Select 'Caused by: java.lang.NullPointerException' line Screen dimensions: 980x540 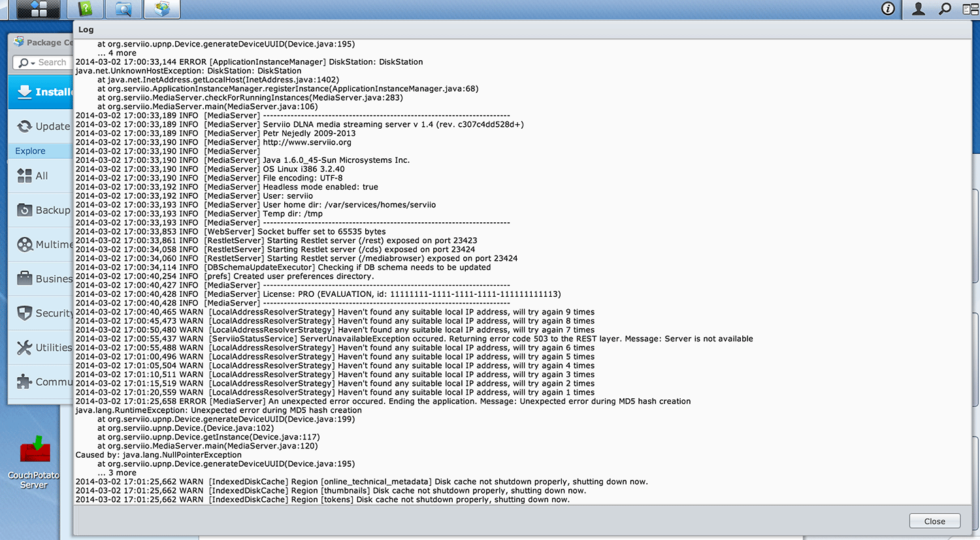pyautogui.click(x=158, y=455)
